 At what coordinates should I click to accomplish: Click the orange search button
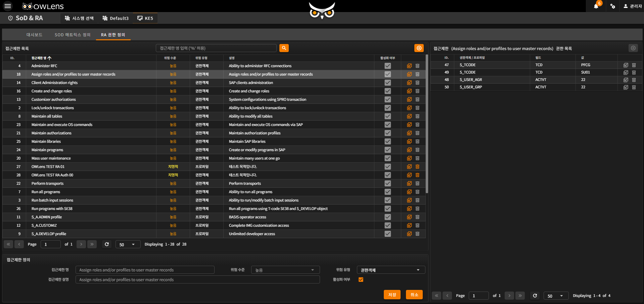pyautogui.click(x=284, y=48)
